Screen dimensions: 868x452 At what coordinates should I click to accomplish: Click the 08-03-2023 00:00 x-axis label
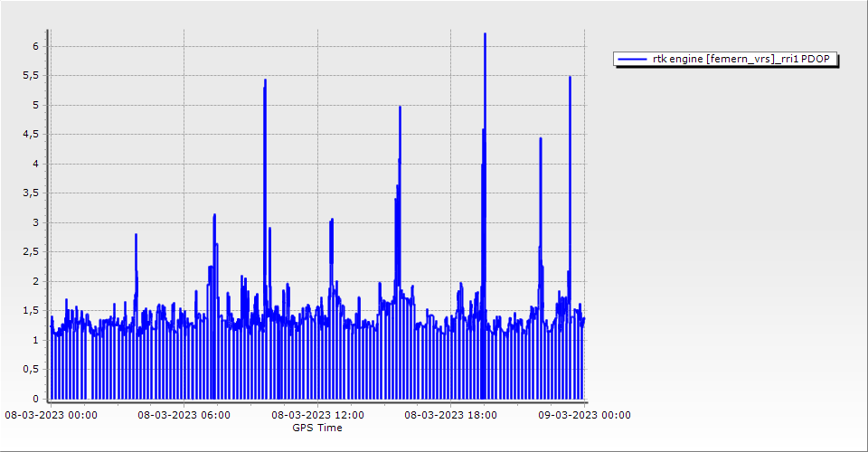51,416
